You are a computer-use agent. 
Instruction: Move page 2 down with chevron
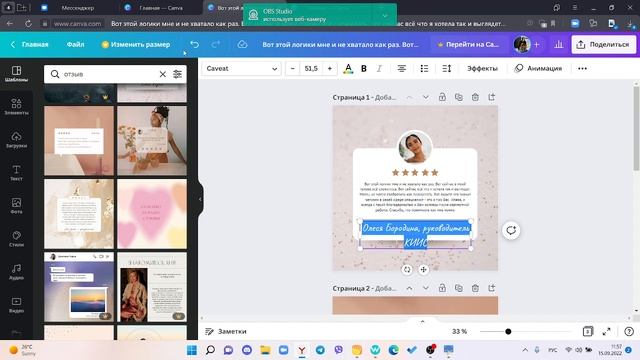pyautogui.click(x=426, y=288)
